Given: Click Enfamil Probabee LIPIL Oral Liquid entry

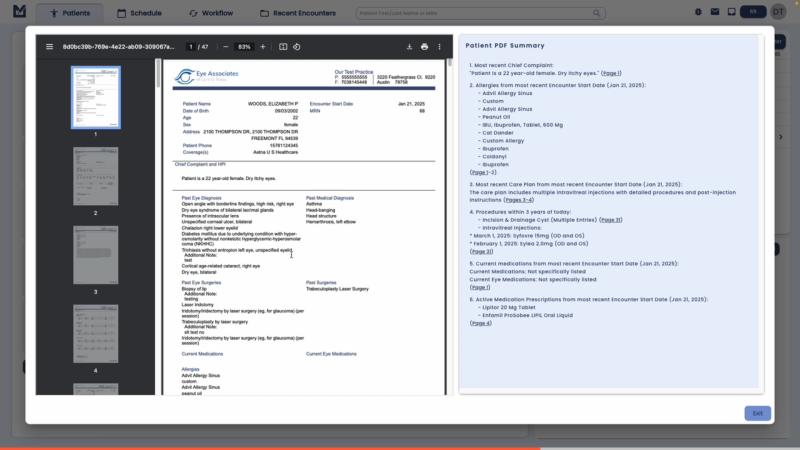Looking at the screenshot, I should tap(528, 315).
